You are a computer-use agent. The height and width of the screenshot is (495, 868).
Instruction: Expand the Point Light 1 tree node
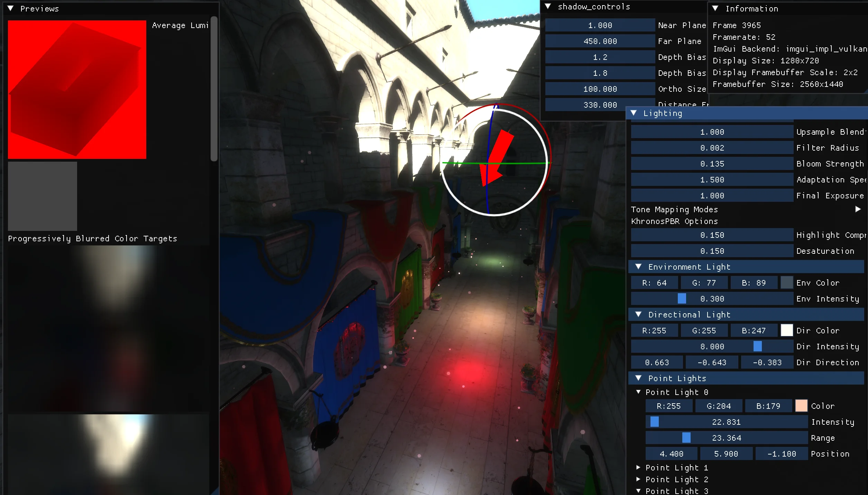tap(638, 467)
